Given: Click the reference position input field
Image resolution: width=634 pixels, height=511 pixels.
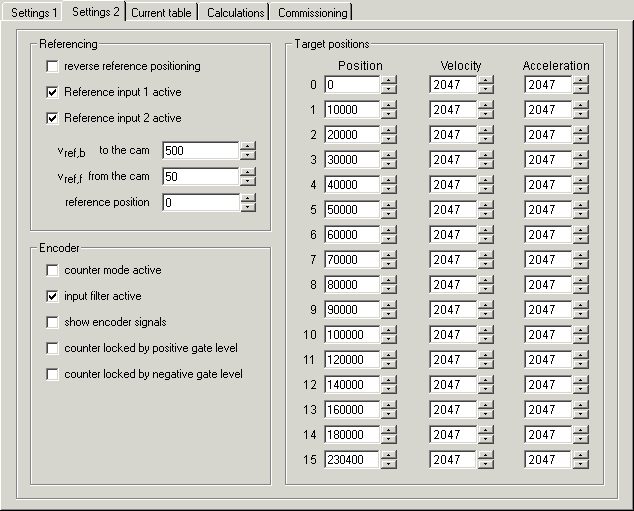Looking at the screenshot, I should click(201, 203).
